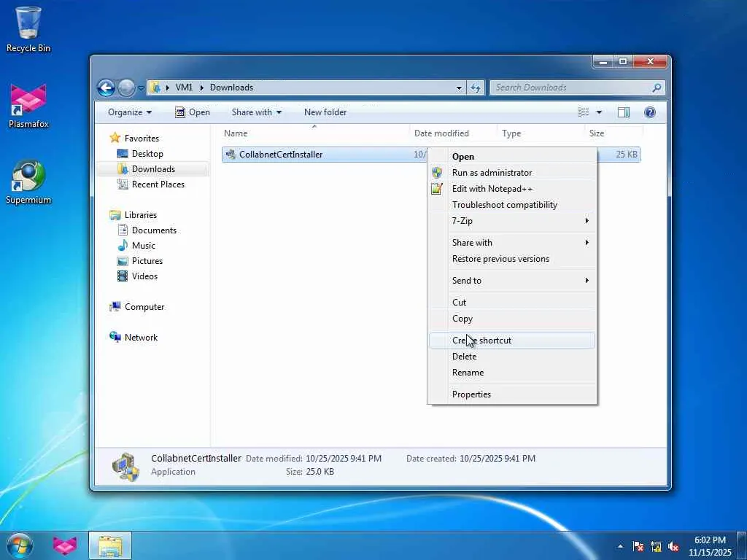
Task: Click the Open toolbar button
Action: pos(193,112)
